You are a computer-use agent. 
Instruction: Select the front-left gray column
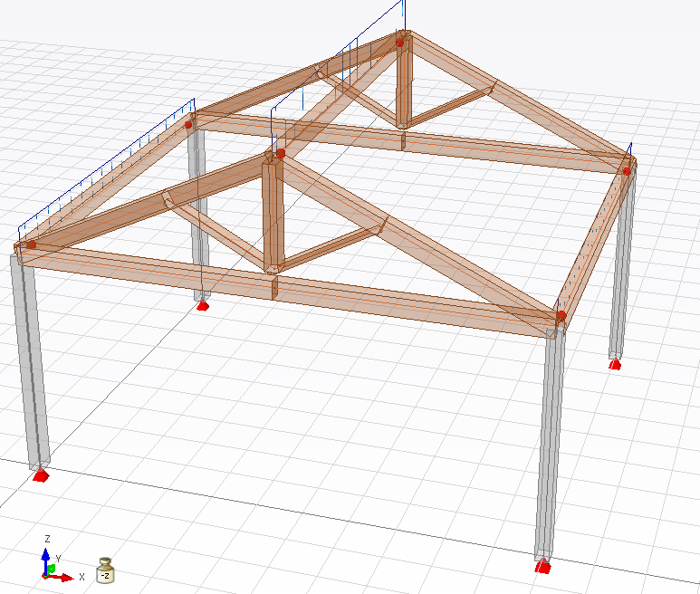click(x=30, y=362)
